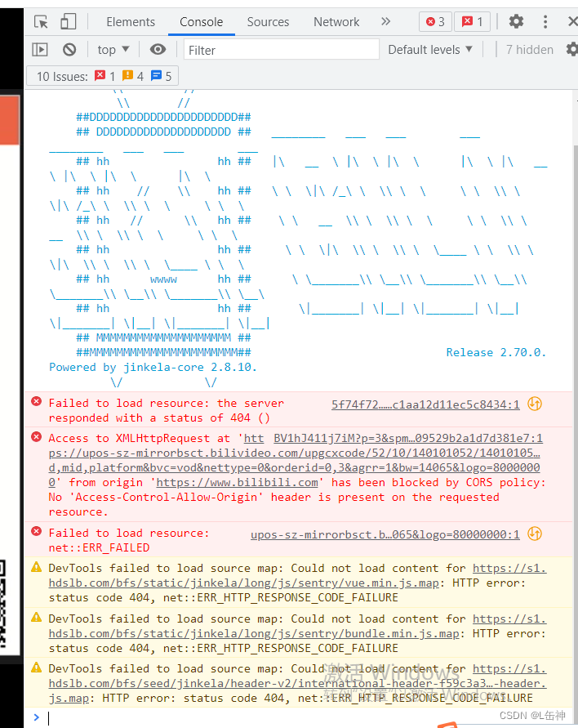Switch to the Console tab
Viewport: 578px width, 728px height.
pos(202,22)
